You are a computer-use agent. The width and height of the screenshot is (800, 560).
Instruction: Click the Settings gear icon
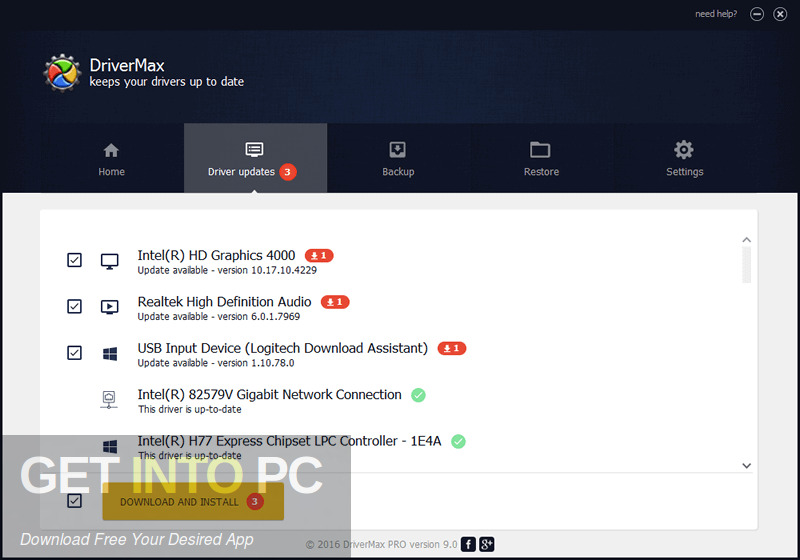click(x=684, y=149)
